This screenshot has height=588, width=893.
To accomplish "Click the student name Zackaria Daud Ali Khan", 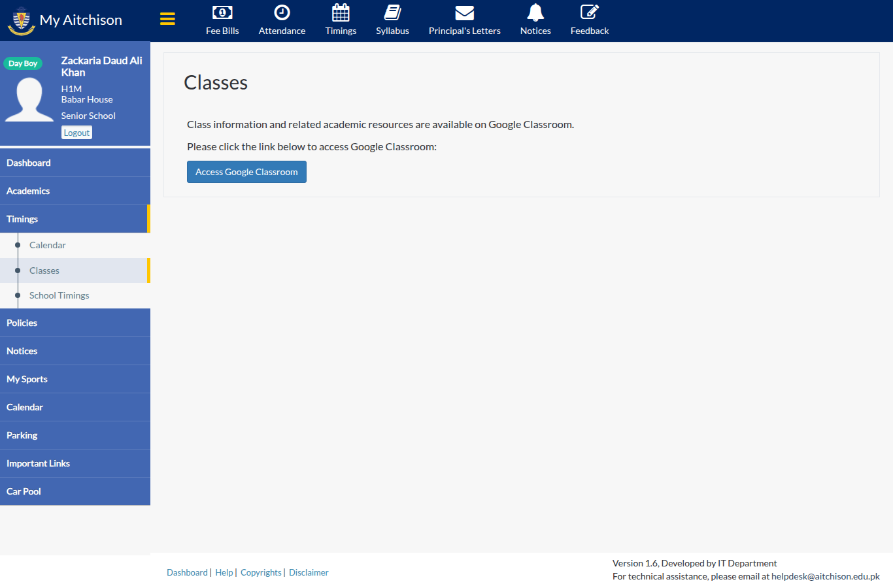I will 102,67.
